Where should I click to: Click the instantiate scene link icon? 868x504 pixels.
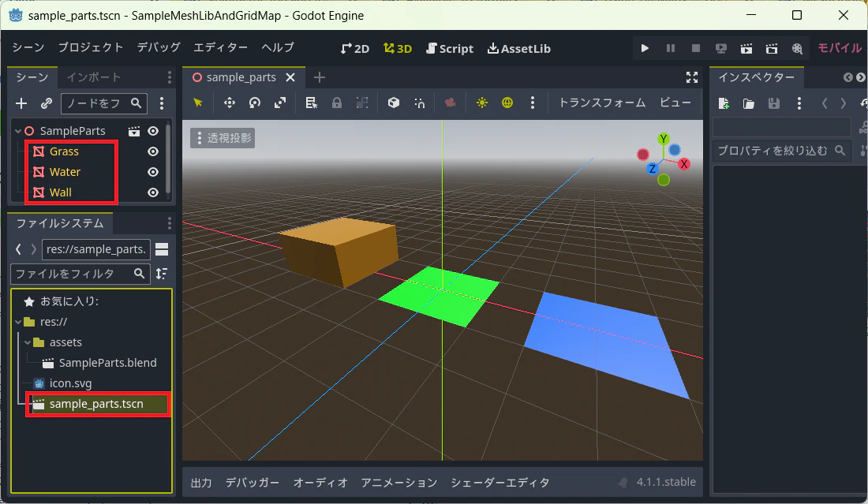coord(47,103)
